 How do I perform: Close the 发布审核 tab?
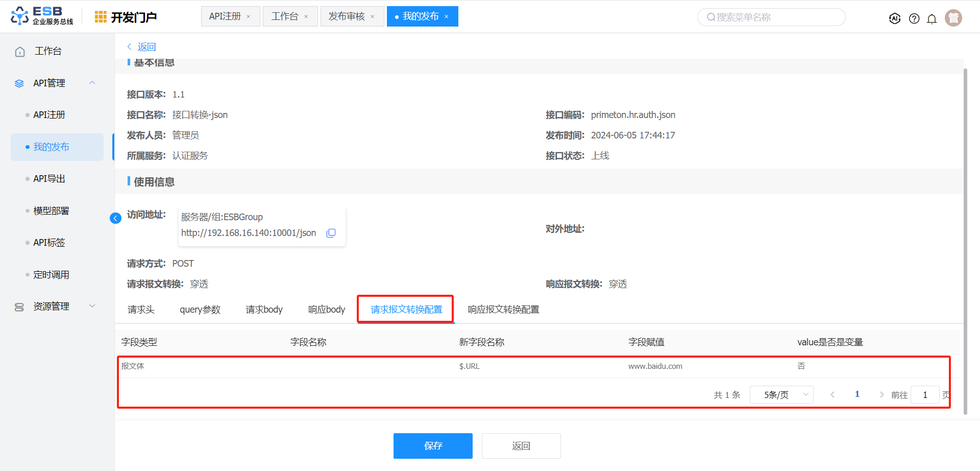tap(373, 17)
